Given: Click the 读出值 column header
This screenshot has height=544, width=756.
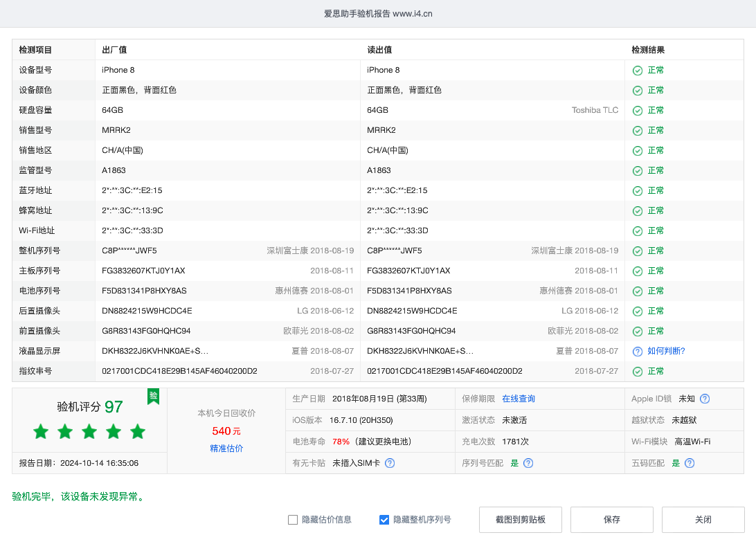Looking at the screenshot, I should click(x=379, y=50).
